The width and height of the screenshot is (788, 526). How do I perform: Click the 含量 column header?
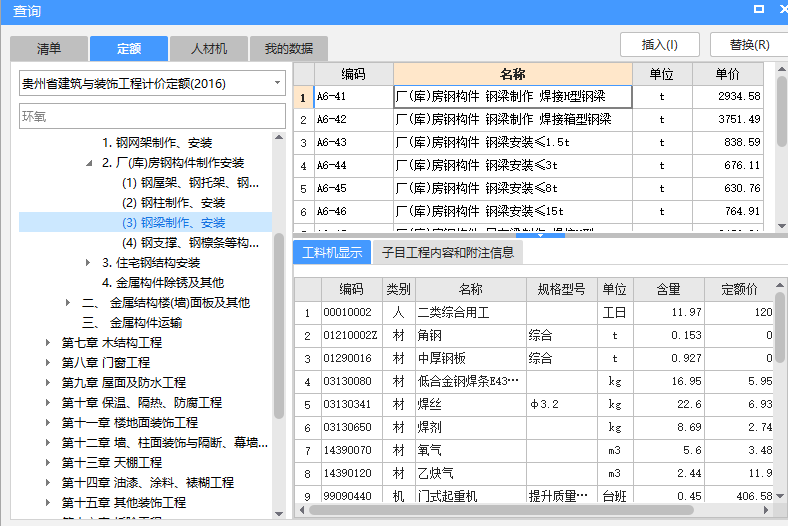(x=668, y=289)
